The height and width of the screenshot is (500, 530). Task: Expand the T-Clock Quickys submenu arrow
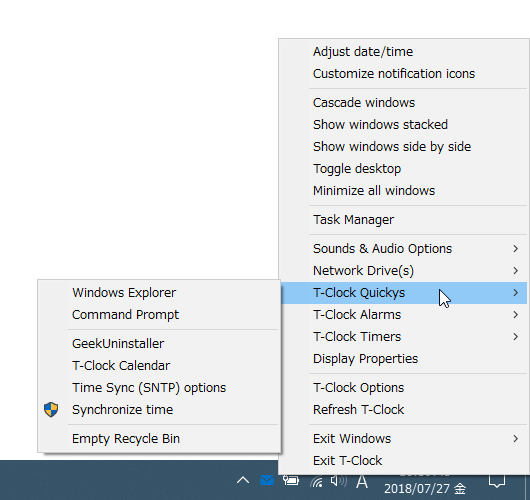pos(515,293)
